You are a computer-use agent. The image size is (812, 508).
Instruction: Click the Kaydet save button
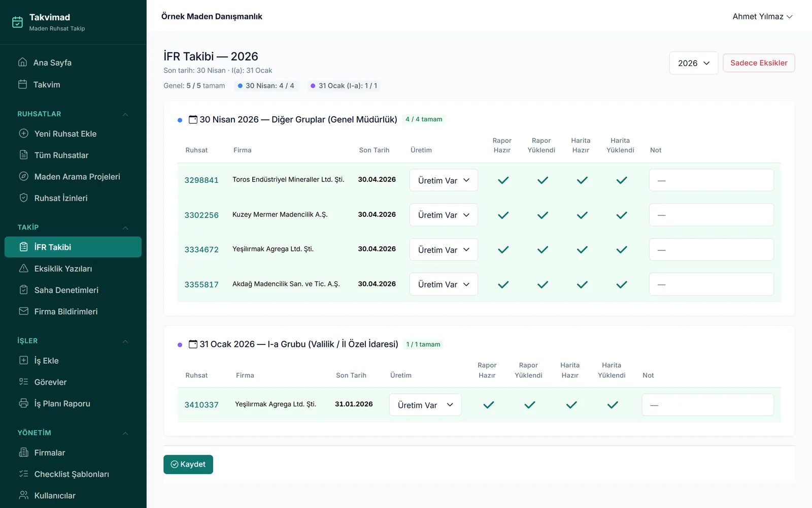pos(188,464)
